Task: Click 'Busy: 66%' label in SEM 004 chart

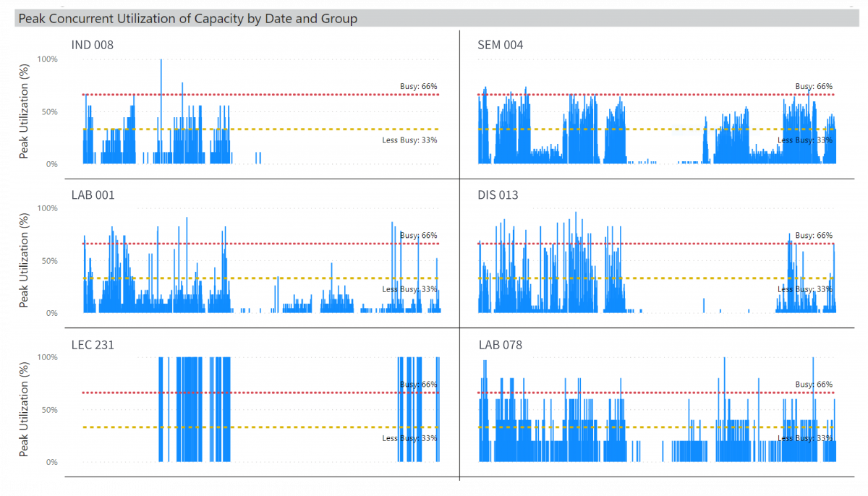Action: click(x=814, y=87)
